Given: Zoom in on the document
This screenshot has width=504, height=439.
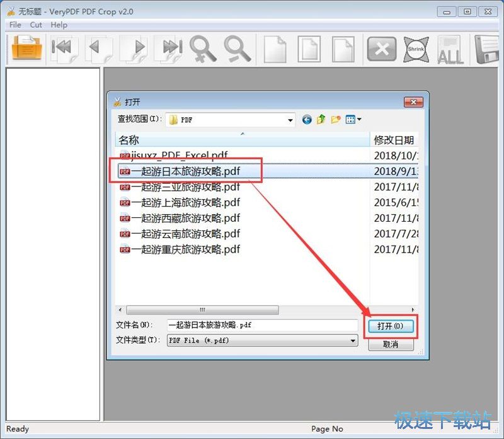Looking at the screenshot, I should [203, 50].
